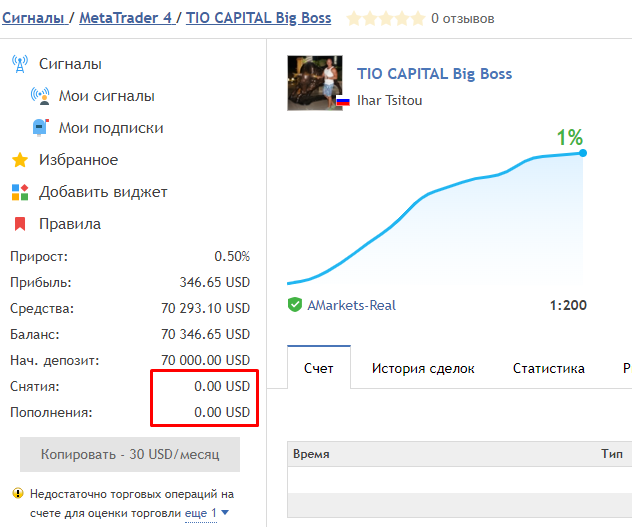
Task: Select Добавить виджет sidebar item
Action: [103, 192]
